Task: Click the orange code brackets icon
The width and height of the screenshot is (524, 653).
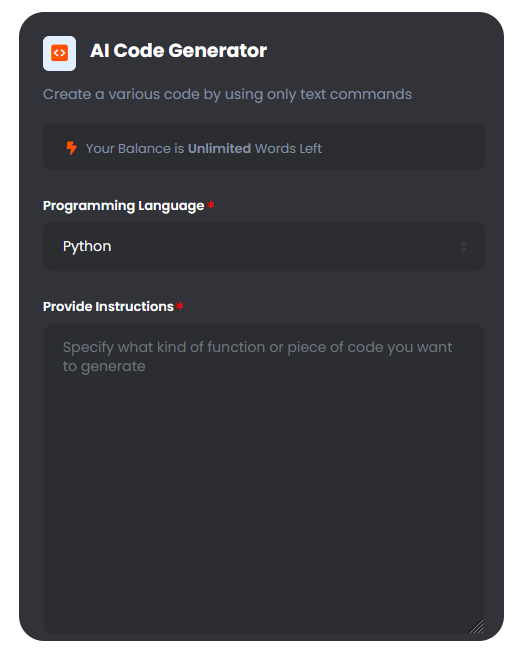Action: point(59,53)
